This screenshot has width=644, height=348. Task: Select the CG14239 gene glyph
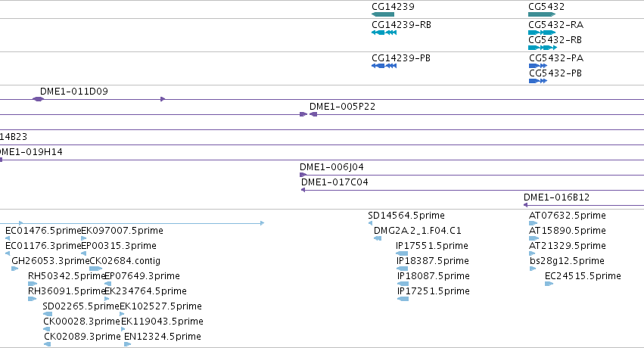pyautogui.click(x=383, y=14)
